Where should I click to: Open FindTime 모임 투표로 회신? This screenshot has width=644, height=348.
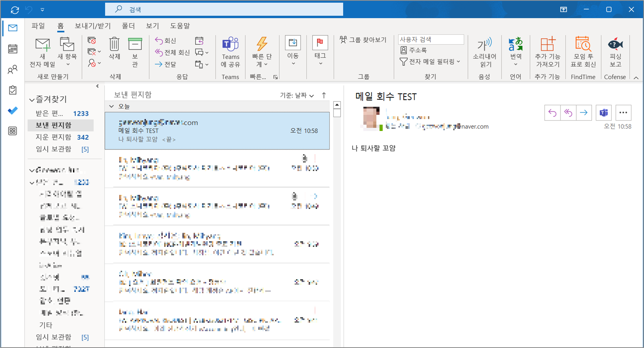[x=582, y=52]
